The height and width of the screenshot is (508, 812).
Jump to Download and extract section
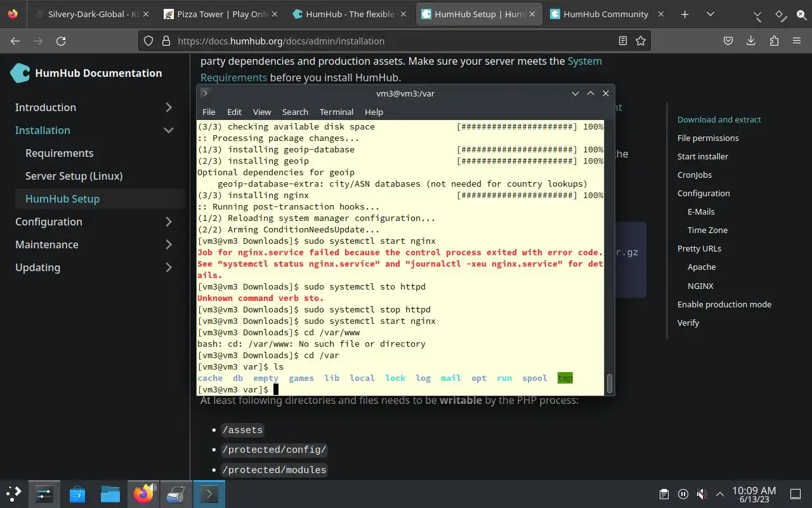719,119
